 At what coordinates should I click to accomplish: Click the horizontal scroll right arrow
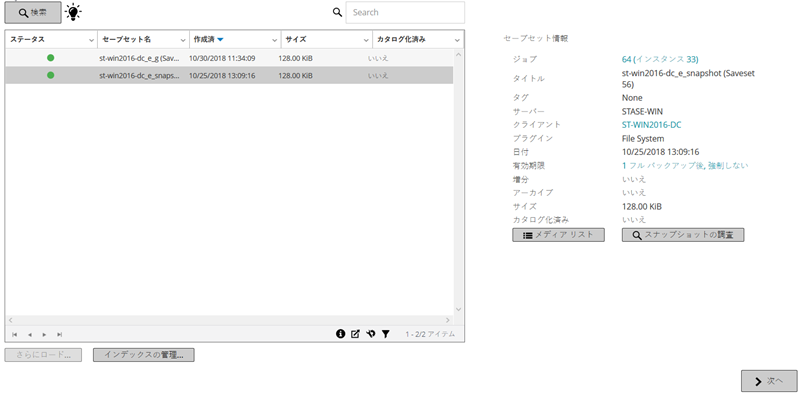448,320
